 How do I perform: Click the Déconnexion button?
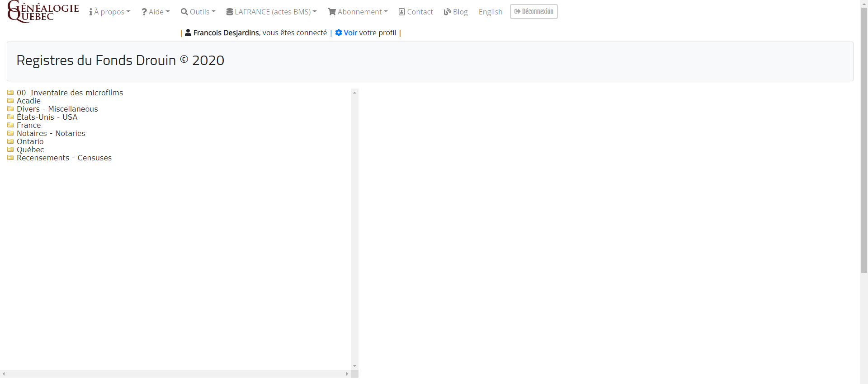click(534, 11)
